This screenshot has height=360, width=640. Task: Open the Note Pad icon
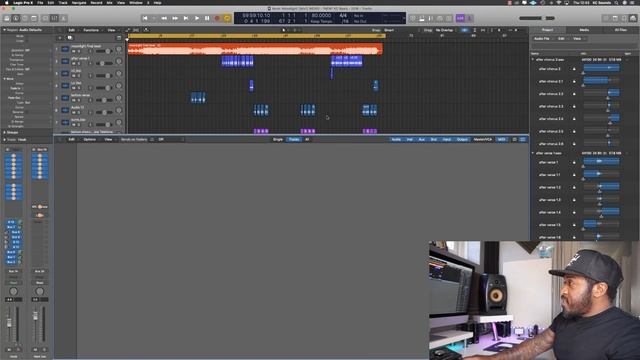[615, 18]
